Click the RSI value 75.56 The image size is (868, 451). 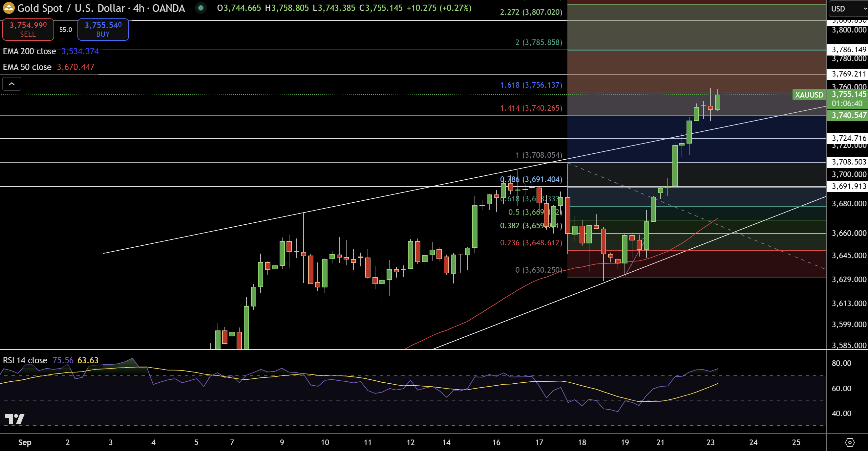[63, 360]
